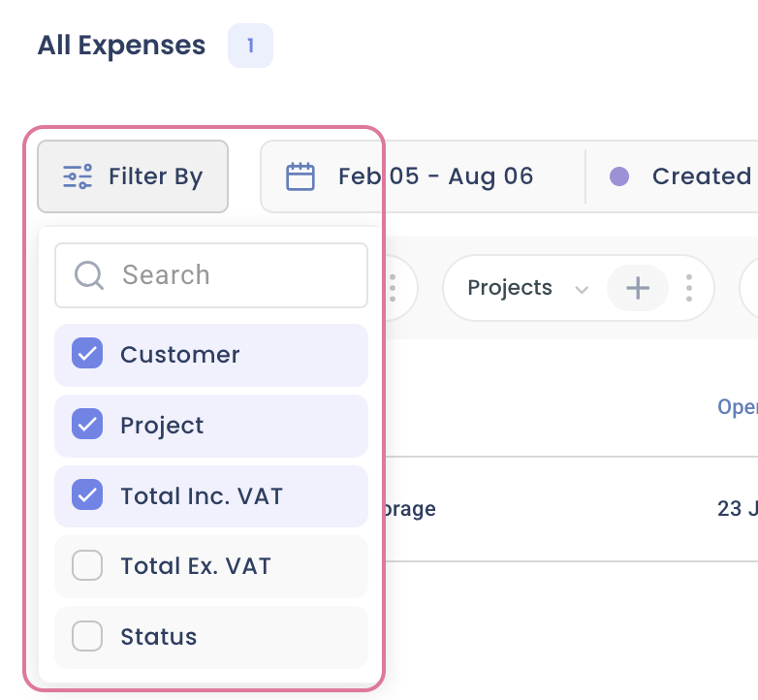758x700 pixels.
Task: Uncheck the Project filter checkbox
Action: pos(87,425)
